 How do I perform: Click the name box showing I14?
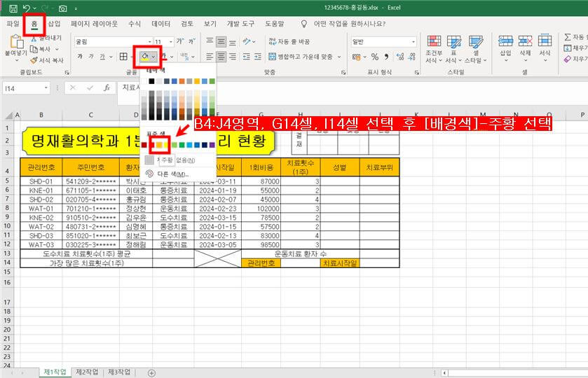pos(26,88)
